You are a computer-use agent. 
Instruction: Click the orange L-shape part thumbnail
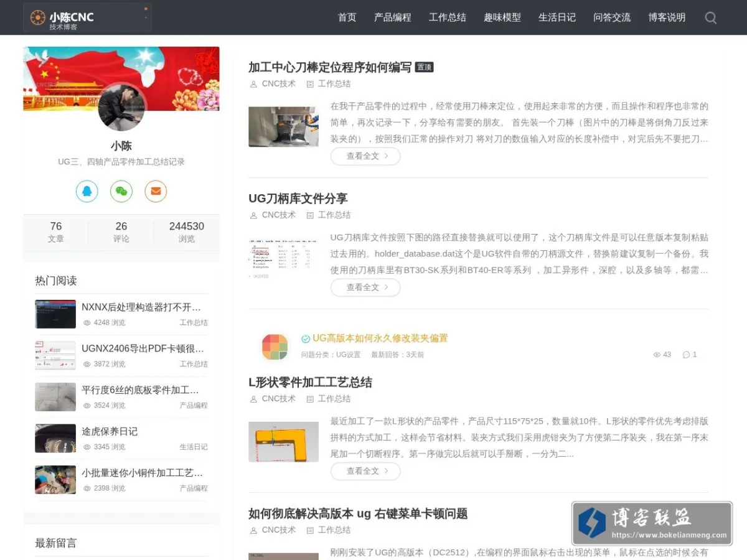click(x=283, y=442)
